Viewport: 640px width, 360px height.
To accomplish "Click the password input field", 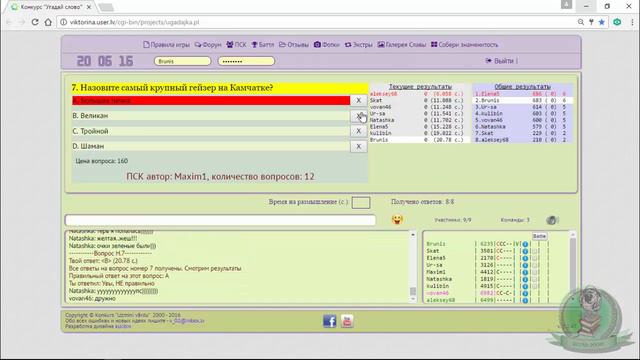I will click(x=246, y=61).
